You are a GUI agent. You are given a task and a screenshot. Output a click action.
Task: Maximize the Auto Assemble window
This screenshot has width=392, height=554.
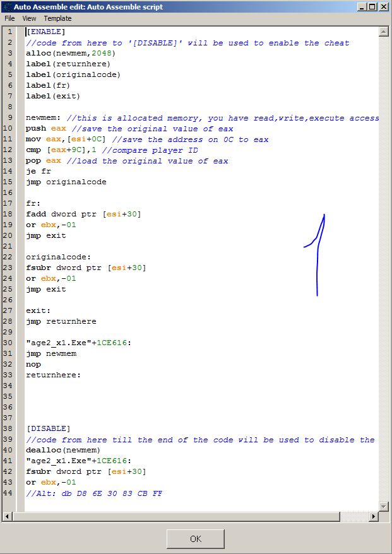coord(372,7)
